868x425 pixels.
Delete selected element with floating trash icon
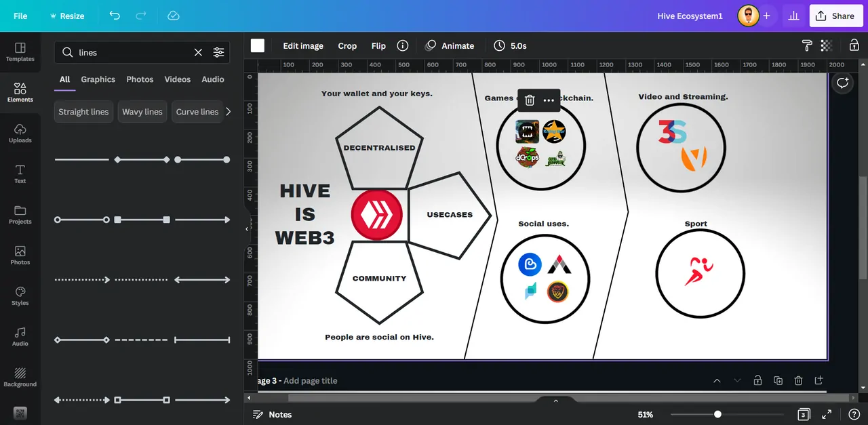coord(530,100)
